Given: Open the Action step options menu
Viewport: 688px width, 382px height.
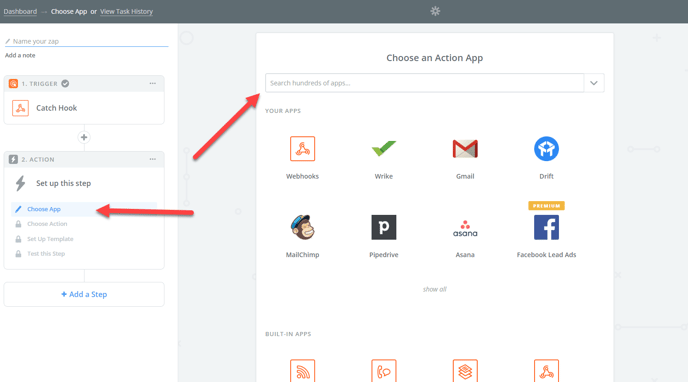Looking at the screenshot, I should click(x=153, y=159).
